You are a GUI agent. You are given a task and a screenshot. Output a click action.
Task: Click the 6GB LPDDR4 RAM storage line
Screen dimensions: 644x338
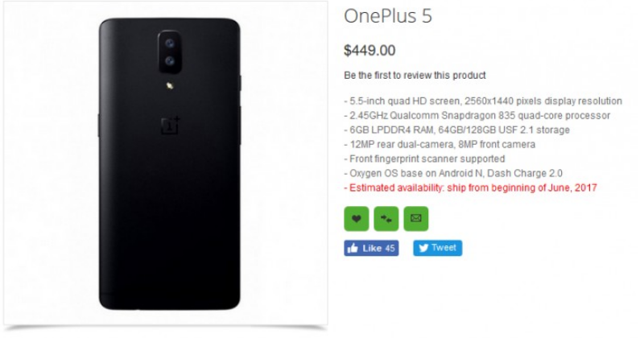[x=456, y=130]
